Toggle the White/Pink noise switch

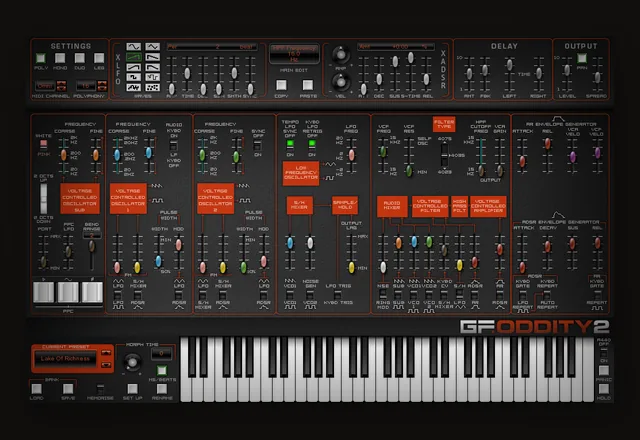click(x=43, y=144)
